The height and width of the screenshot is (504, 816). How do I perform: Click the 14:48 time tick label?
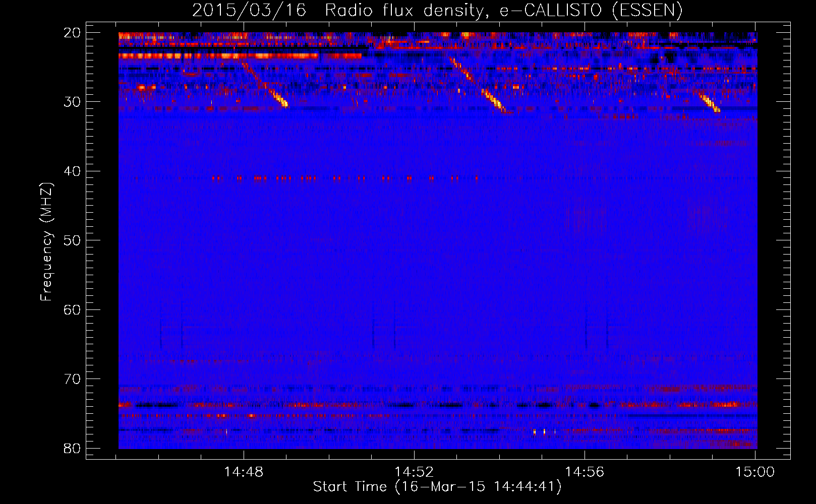coord(244,472)
